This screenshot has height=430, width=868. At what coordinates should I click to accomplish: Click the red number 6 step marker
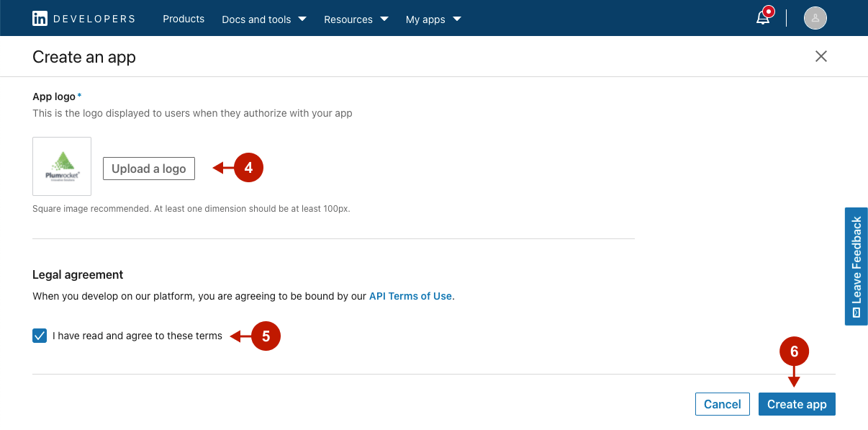pos(794,351)
